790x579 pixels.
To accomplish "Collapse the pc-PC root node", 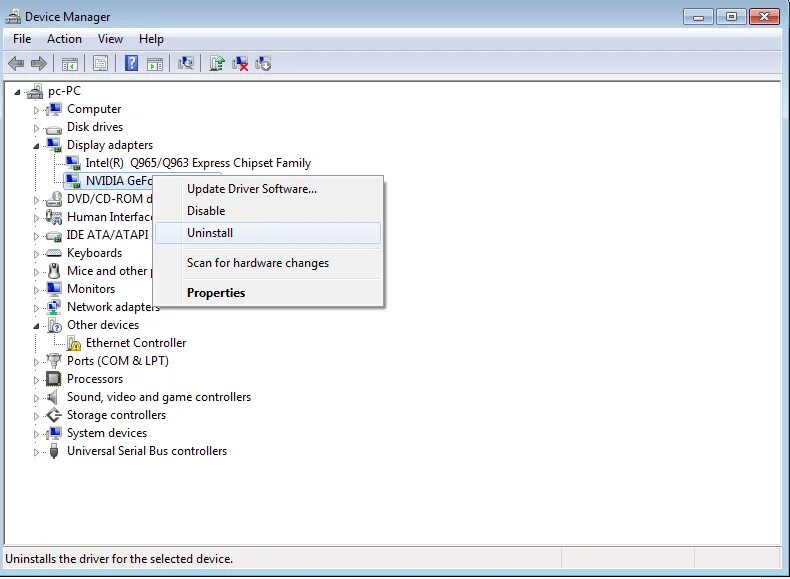I will (17, 92).
